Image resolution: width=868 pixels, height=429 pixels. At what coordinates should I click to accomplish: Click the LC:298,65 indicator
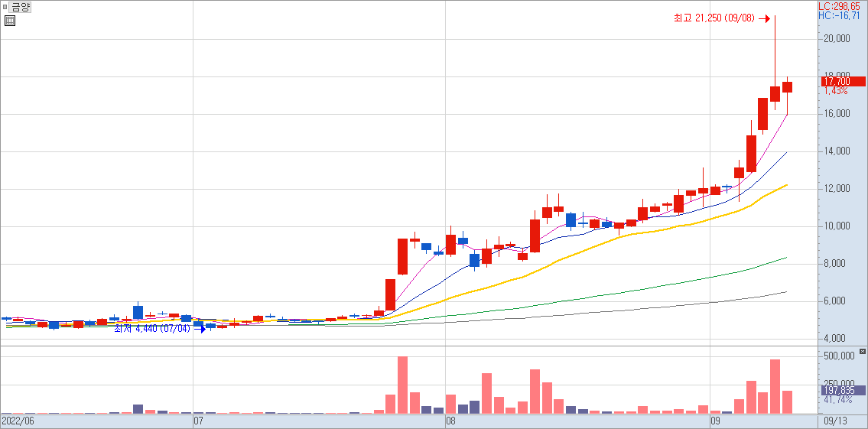(839, 5)
